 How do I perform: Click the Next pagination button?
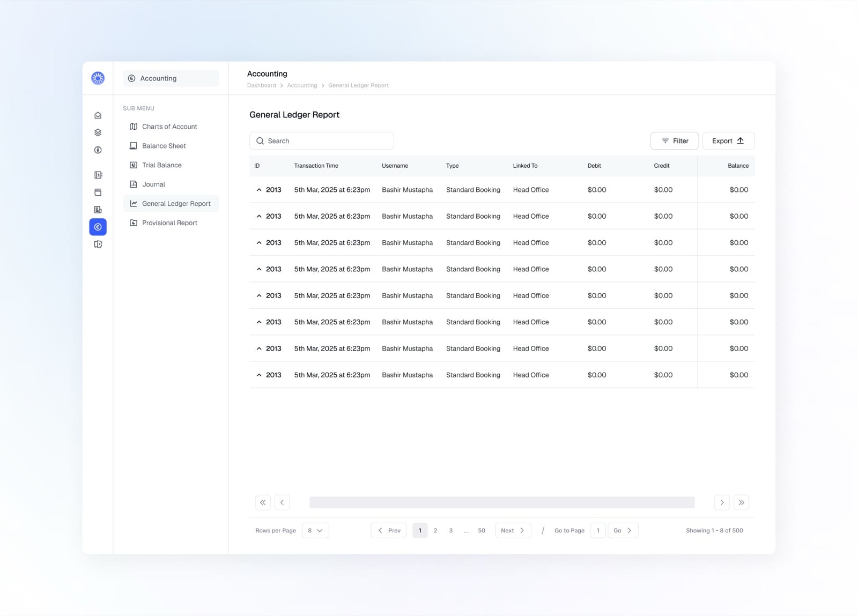(x=513, y=530)
